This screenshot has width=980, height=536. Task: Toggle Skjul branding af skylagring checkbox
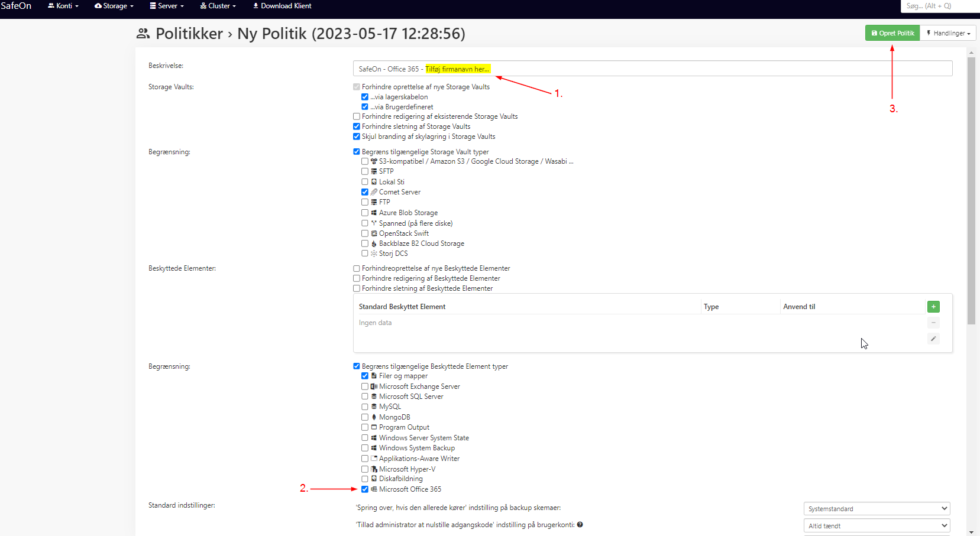coord(357,137)
